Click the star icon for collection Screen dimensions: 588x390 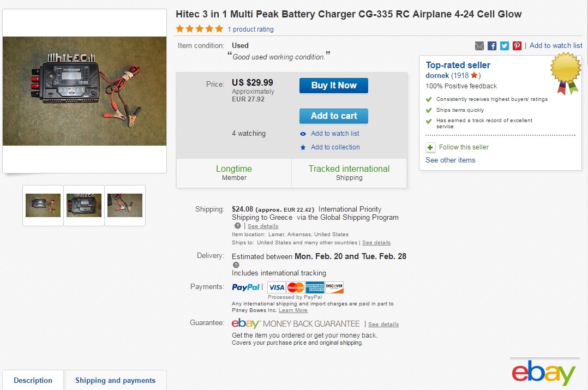point(303,147)
